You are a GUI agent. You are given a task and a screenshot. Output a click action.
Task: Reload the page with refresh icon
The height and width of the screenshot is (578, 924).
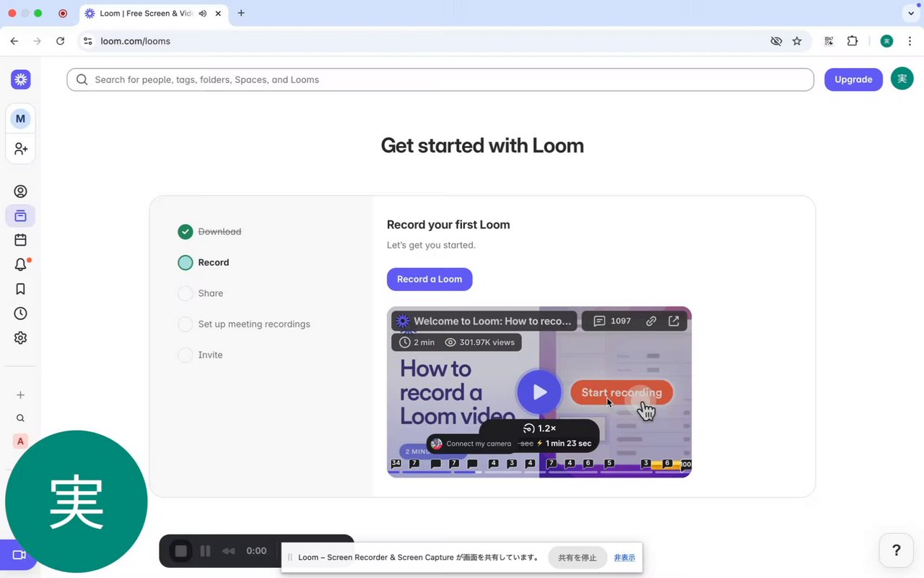pyautogui.click(x=61, y=41)
